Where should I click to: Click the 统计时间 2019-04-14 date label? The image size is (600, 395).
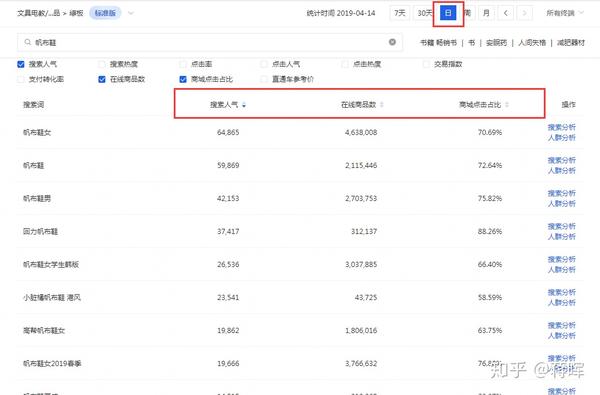pyautogui.click(x=341, y=13)
